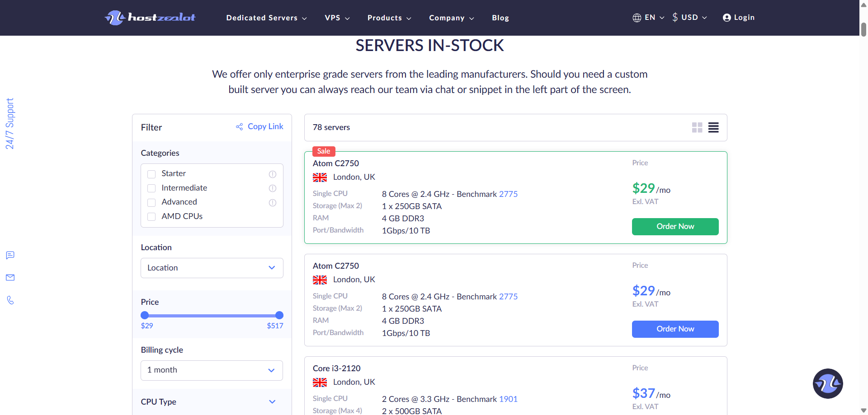Order the Sale Atom C2750 server
Image resolution: width=868 pixels, height=415 pixels.
(x=675, y=227)
